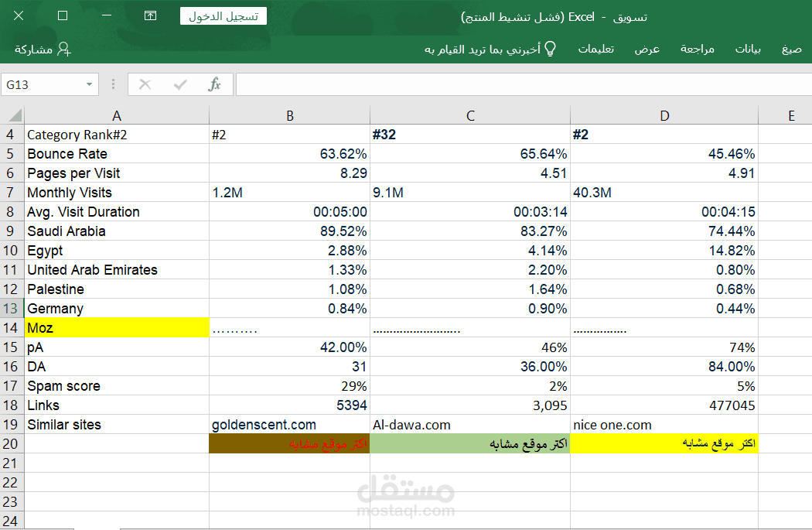Click the confirm checkmark in formula bar
Viewport: 812px width, 530px height.
(x=180, y=84)
